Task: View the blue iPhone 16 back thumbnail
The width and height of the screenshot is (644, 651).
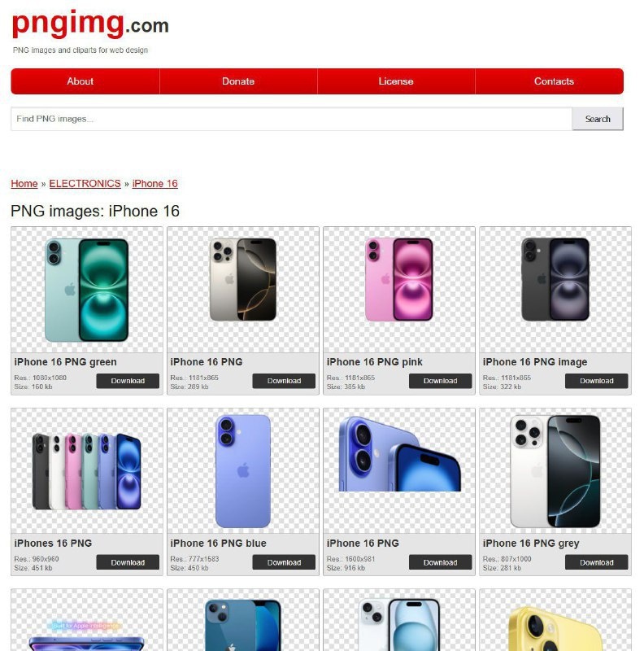Action: tap(243, 471)
